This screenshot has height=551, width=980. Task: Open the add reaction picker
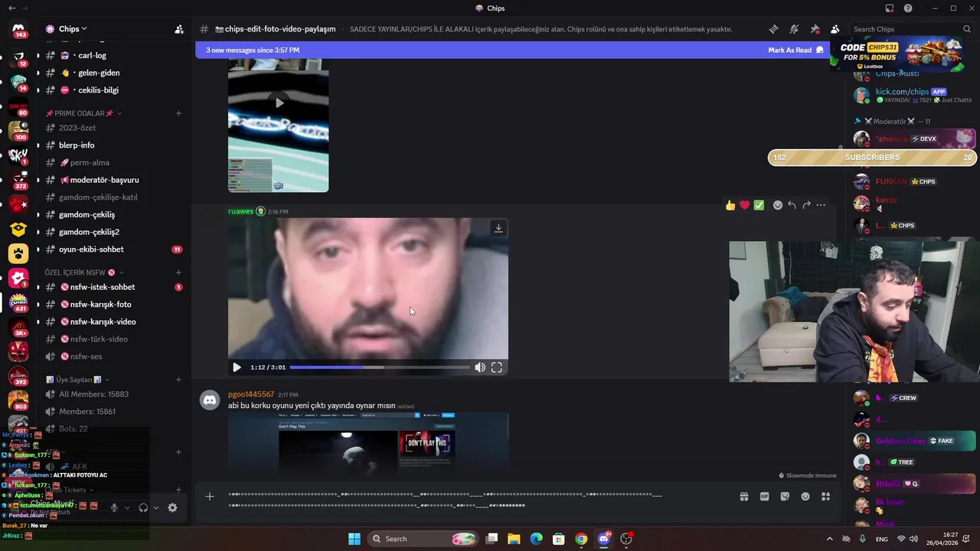tap(777, 205)
